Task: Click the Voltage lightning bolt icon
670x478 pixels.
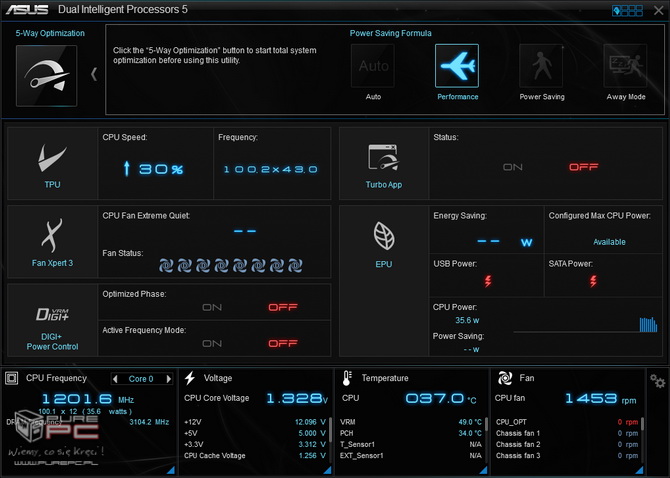Action: click(x=190, y=378)
